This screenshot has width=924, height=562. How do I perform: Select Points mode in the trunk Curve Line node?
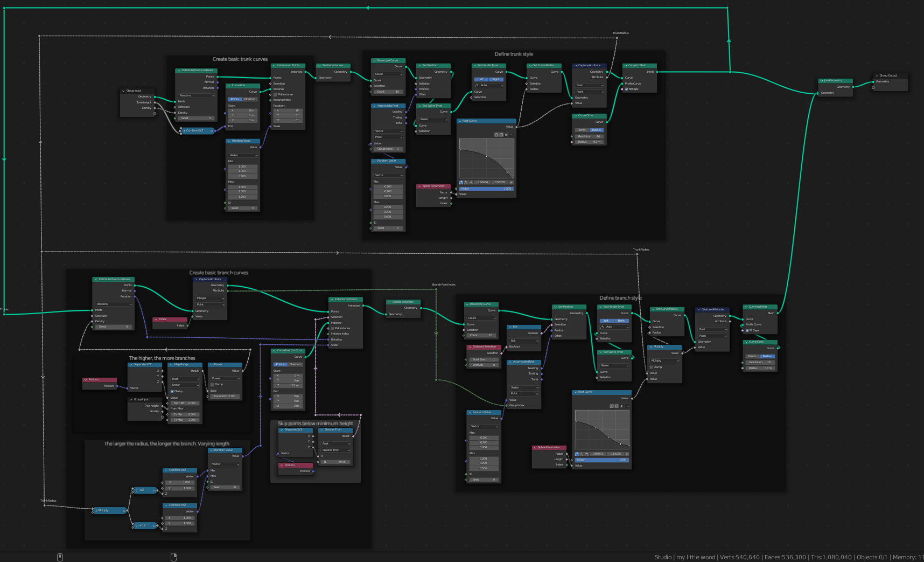235,99
